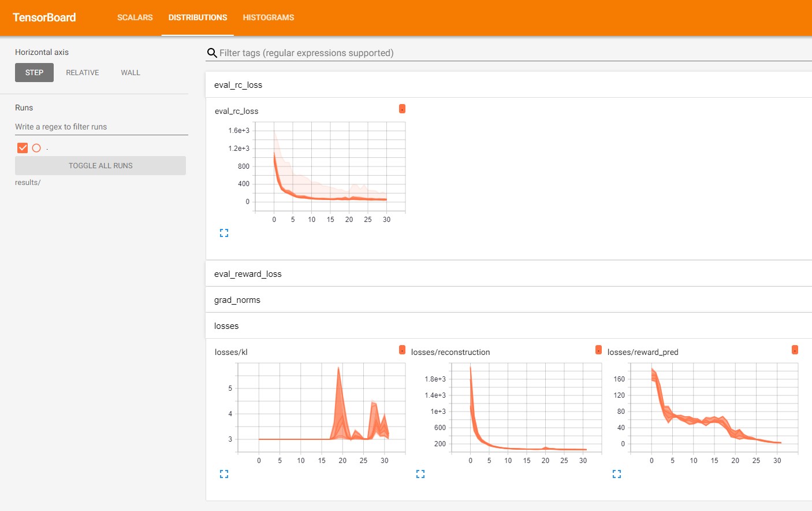Expand the losses/kl chart to full size
The width and height of the screenshot is (812, 511).
pyautogui.click(x=224, y=474)
